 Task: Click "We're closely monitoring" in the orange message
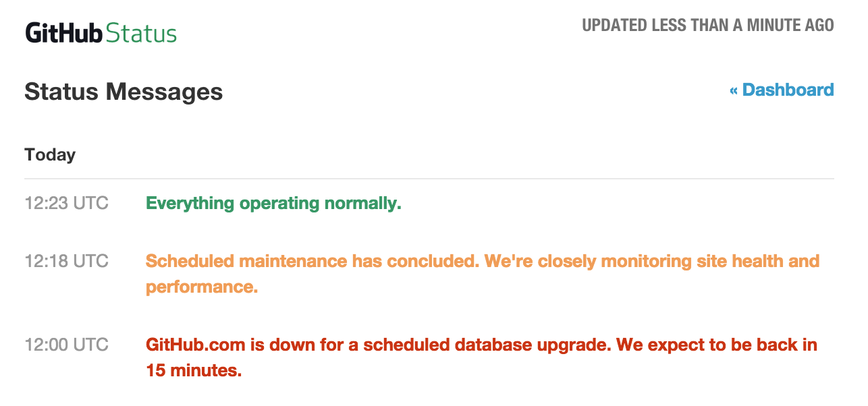572,261
